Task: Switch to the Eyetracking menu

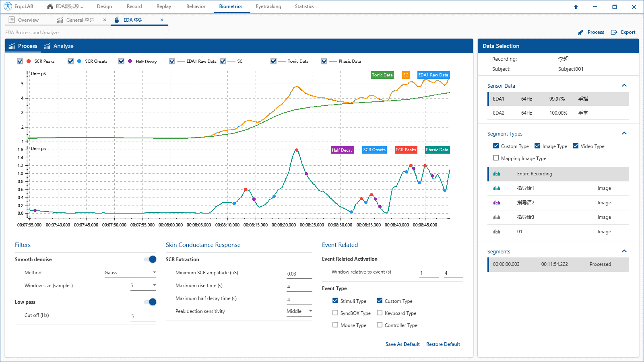Action: tap(268, 6)
